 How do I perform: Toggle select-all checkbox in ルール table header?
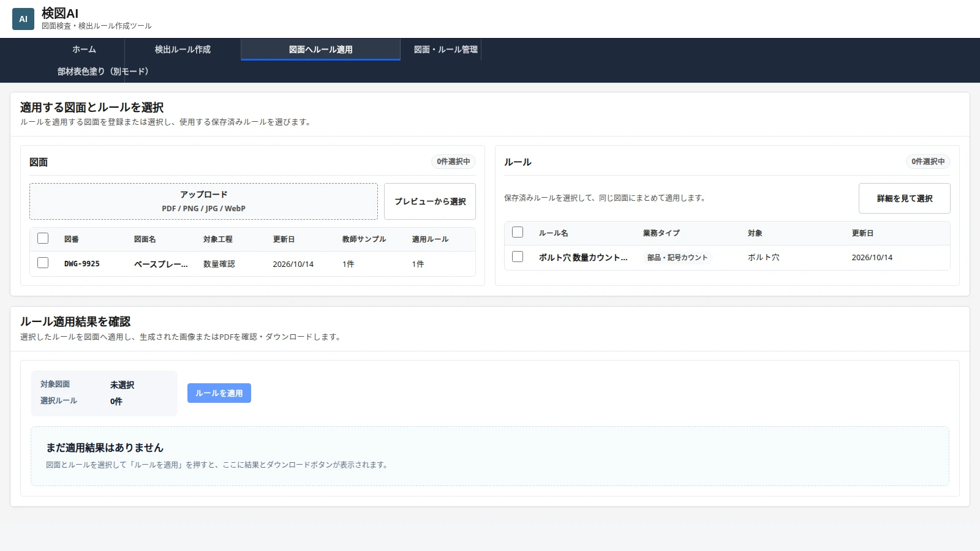[518, 232]
